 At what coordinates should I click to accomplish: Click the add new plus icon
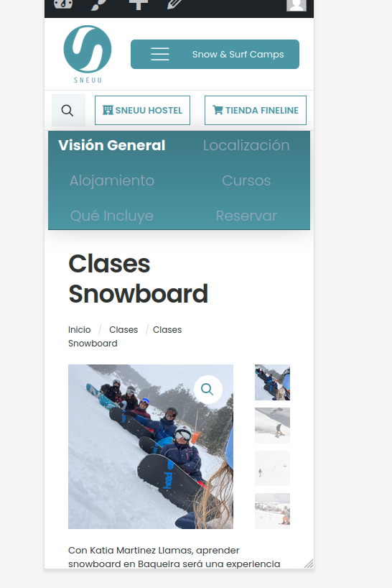click(x=138, y=4)
